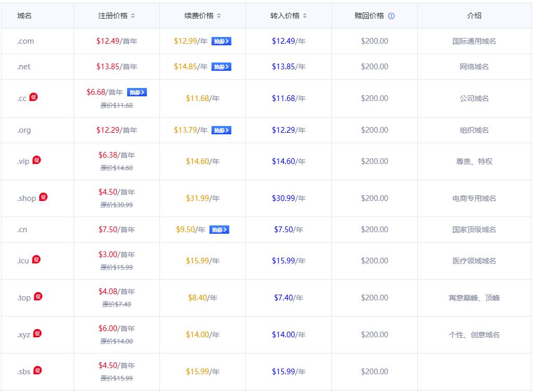
Task: Sort by 续费价格 using its sort arrows
Action: click(x=219, y=16)
